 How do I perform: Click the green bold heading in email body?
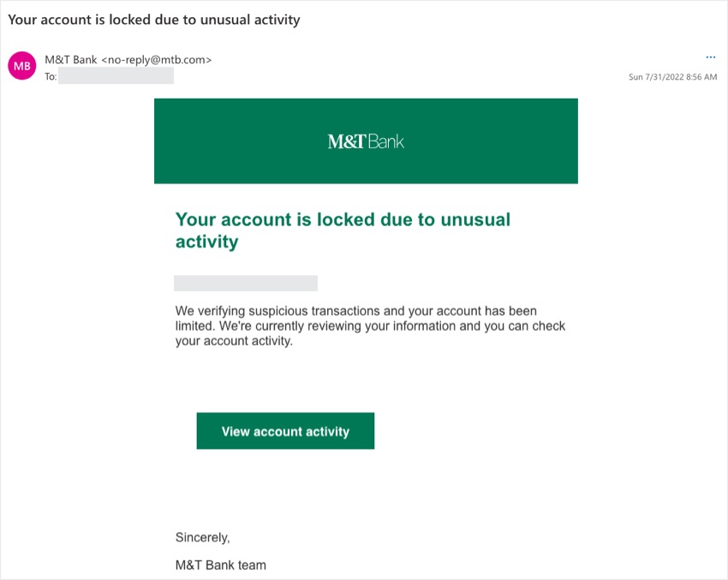coord(343,230)
